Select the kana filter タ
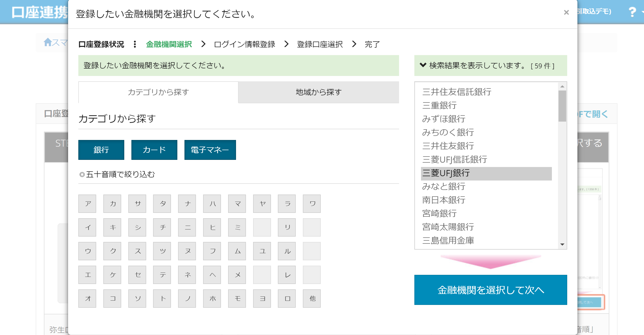This screenshot has height=335, width=644. tap(162, 204)
